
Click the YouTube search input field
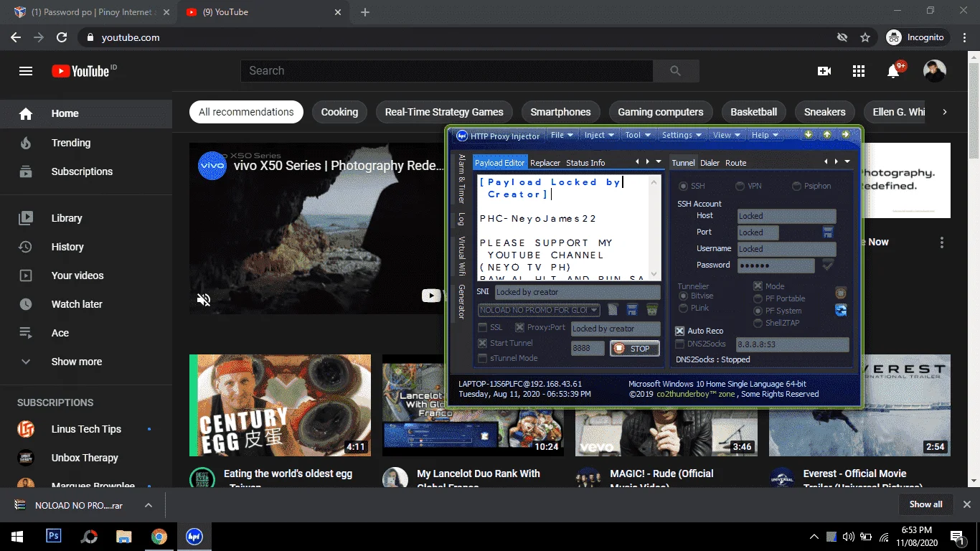pos(446,71)
